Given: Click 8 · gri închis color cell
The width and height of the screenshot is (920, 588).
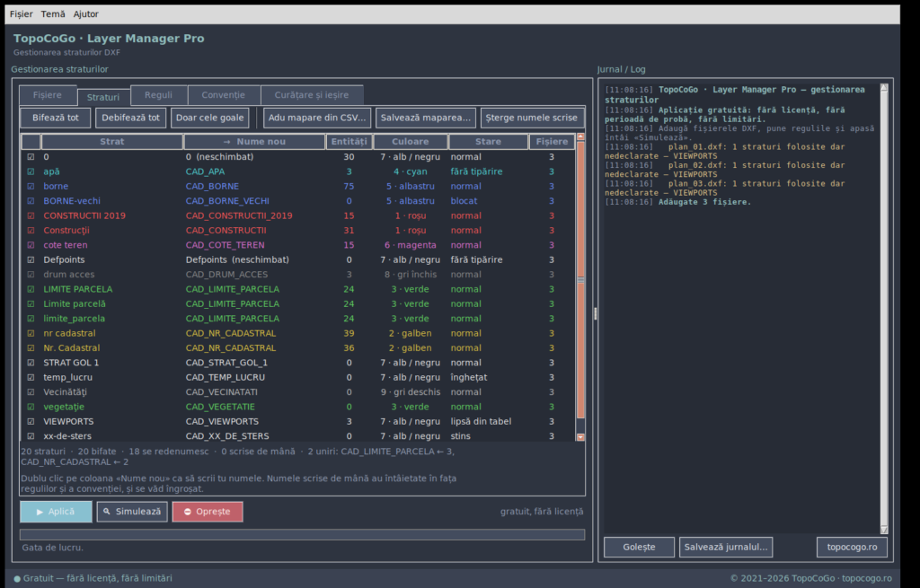Looking at the screenshot, I should (x=411, y=275).
